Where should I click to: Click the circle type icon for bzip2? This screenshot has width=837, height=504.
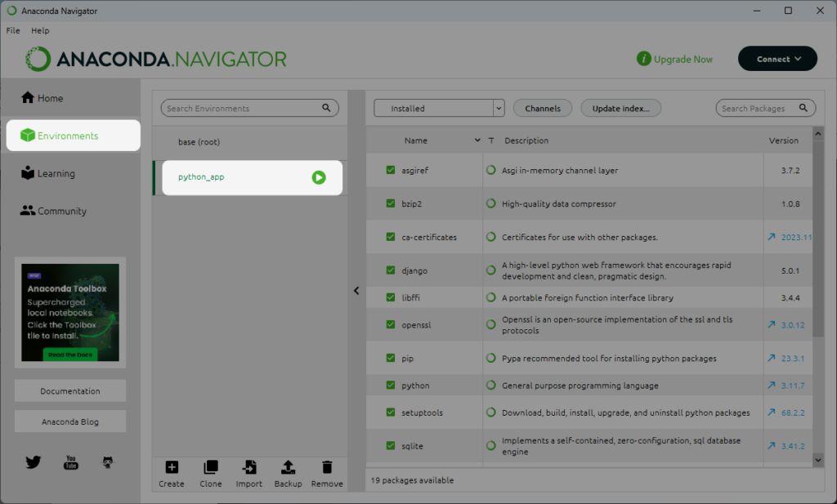tap(491, 203)
